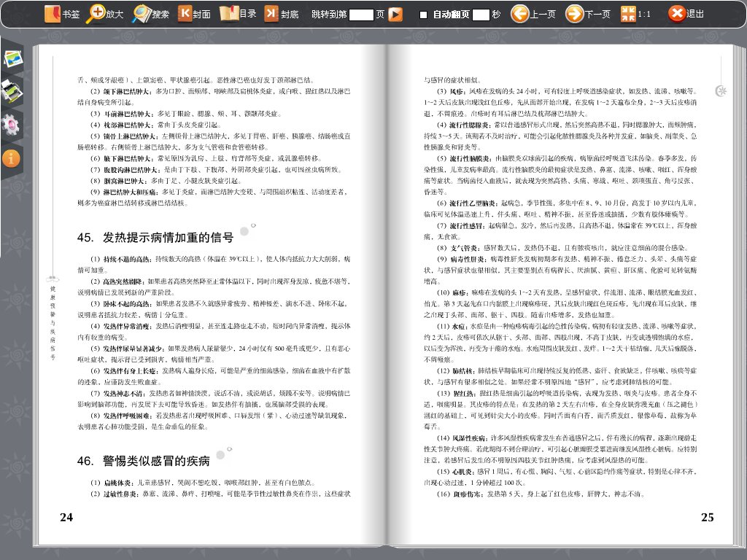Open the picture gallery sidebar icon

13,58
